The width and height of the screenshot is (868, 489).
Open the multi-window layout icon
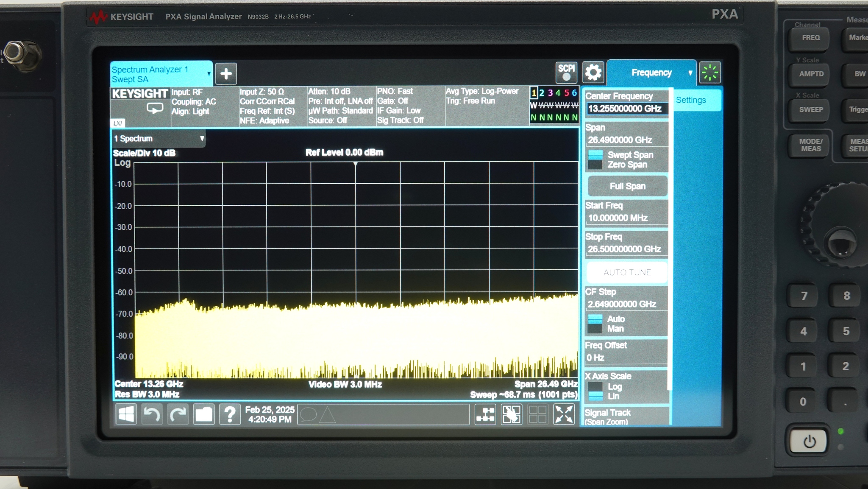pos(485,414)
